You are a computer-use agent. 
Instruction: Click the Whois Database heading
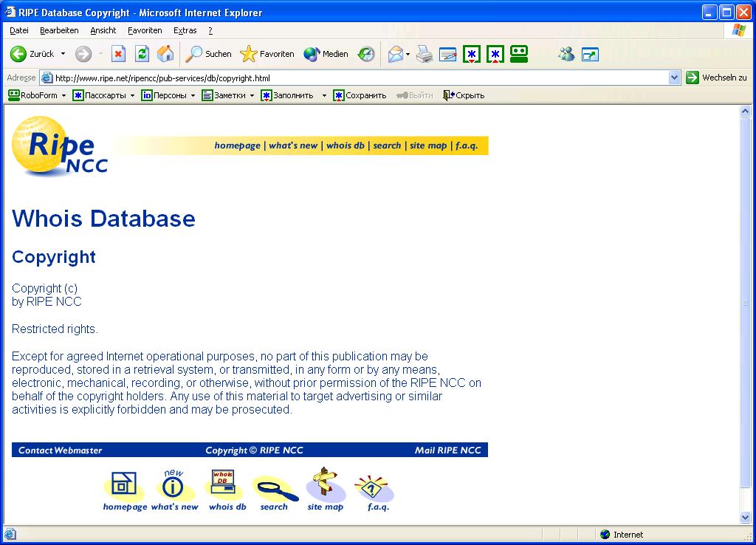click(x=103, y=219)
